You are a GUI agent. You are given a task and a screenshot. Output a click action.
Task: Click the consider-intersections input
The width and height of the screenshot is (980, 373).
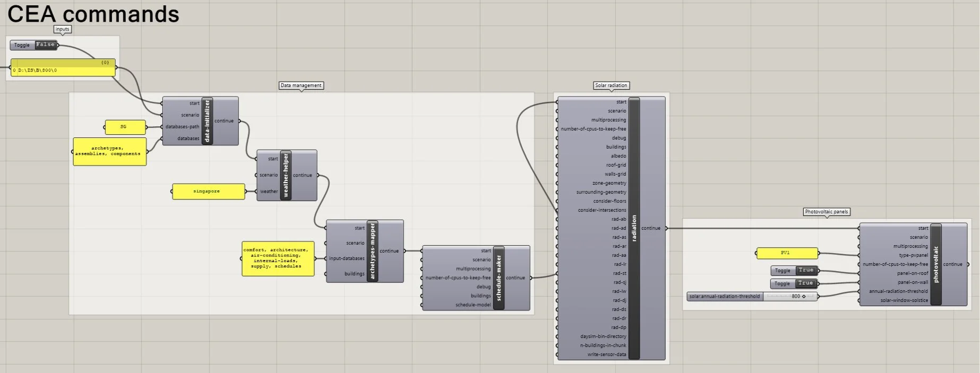click(602, 210)
